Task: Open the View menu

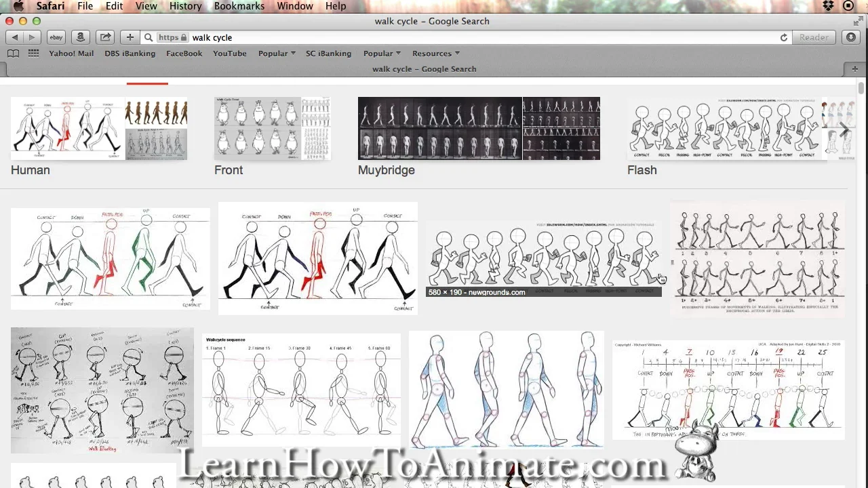Action: [146, 6]
